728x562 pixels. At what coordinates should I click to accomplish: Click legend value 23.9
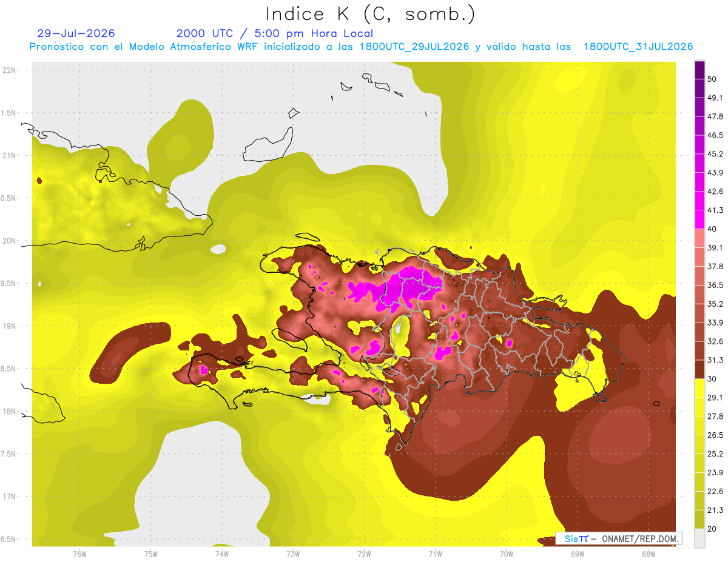point(715,472)
